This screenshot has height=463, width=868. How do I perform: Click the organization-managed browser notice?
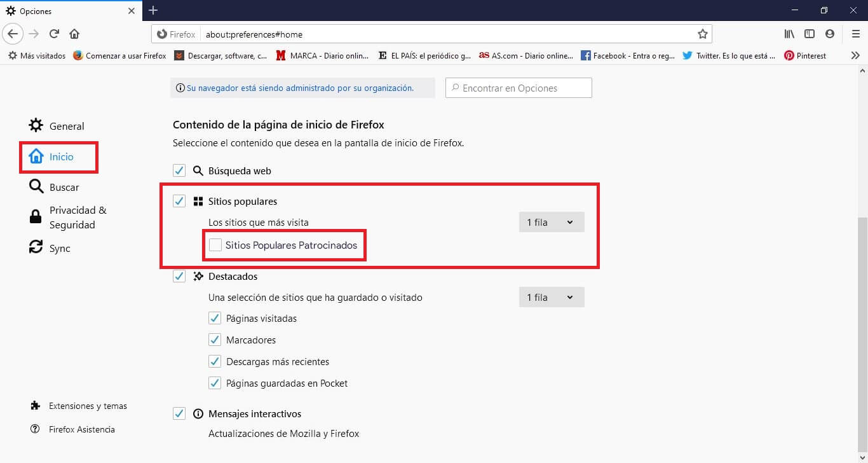pyautogui.click(x=302, y=88)
